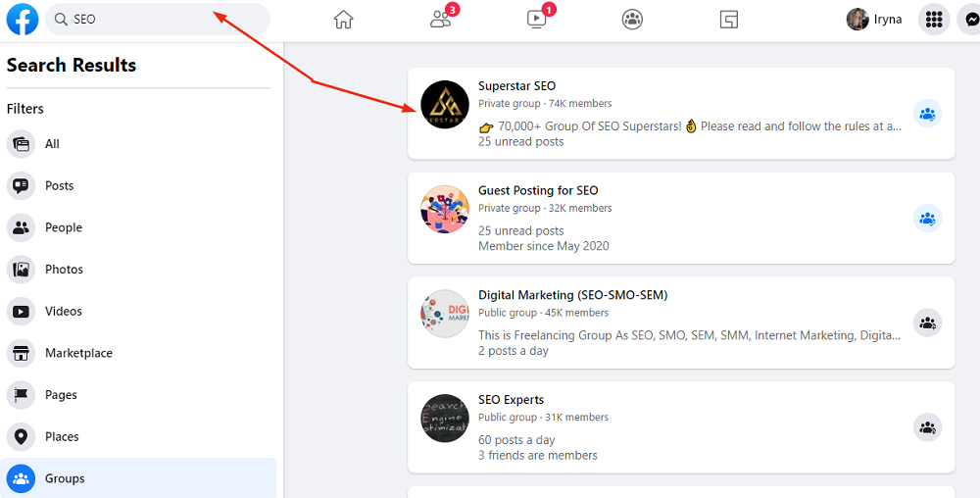
Task: Select the Places filter
Action: [x=138, y=437]
